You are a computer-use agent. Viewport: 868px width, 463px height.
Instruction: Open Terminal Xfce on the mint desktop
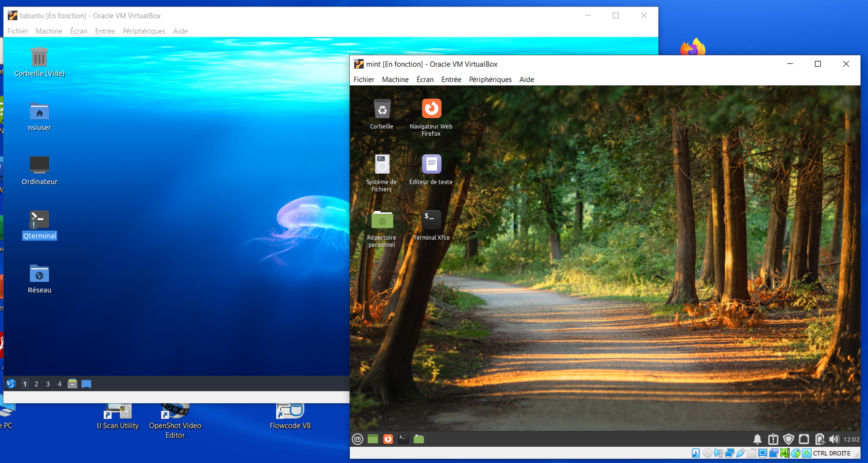point(431,220)
